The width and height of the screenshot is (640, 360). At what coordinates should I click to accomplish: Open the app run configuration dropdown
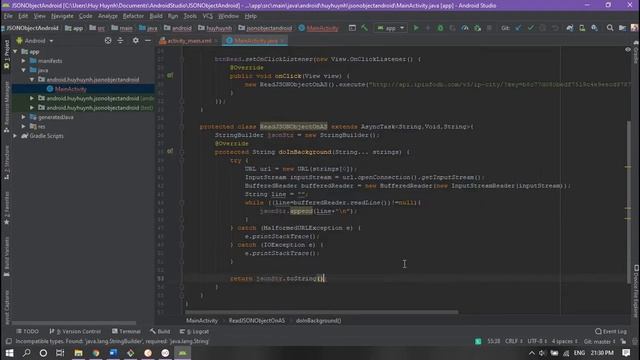[x=391, y=28]
